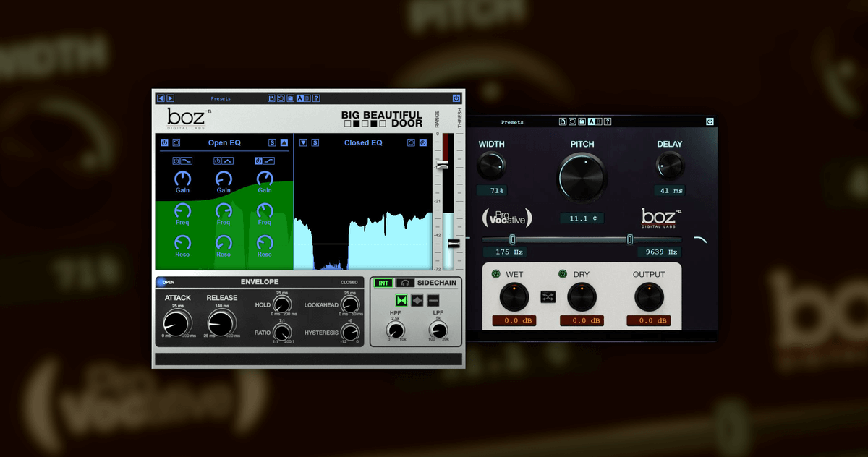
Task: Click the wet/dry link shuffle icon
Action: click(x=548, y=296)
